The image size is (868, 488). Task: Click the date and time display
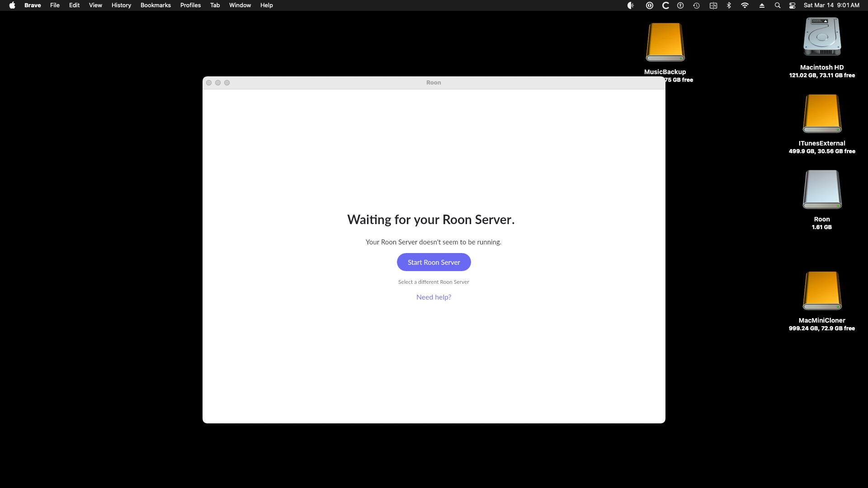[831, 5]
